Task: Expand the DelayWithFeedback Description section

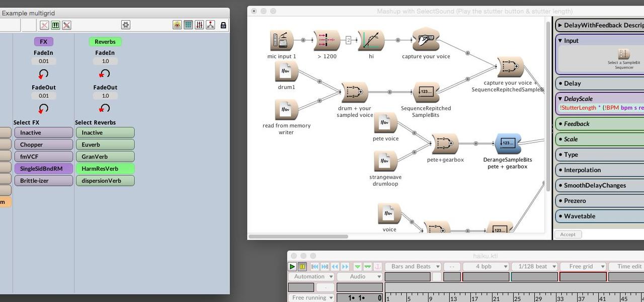Action: point(560,25)
